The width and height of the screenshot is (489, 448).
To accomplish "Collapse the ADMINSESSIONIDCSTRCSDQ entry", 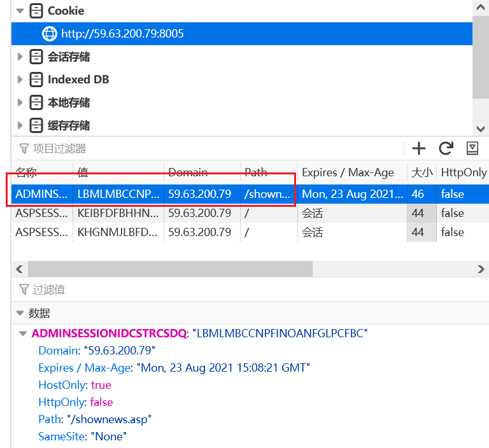I will pos(22,333).
